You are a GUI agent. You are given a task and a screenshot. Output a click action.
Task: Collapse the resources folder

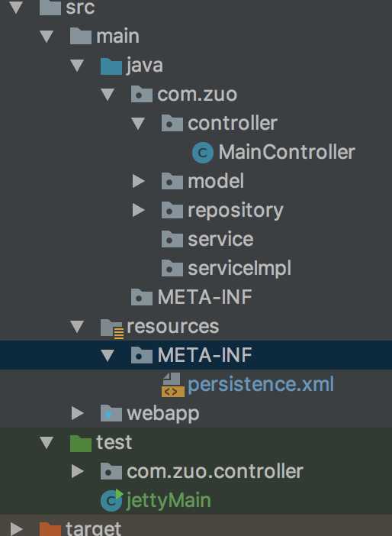coord(77,327)
